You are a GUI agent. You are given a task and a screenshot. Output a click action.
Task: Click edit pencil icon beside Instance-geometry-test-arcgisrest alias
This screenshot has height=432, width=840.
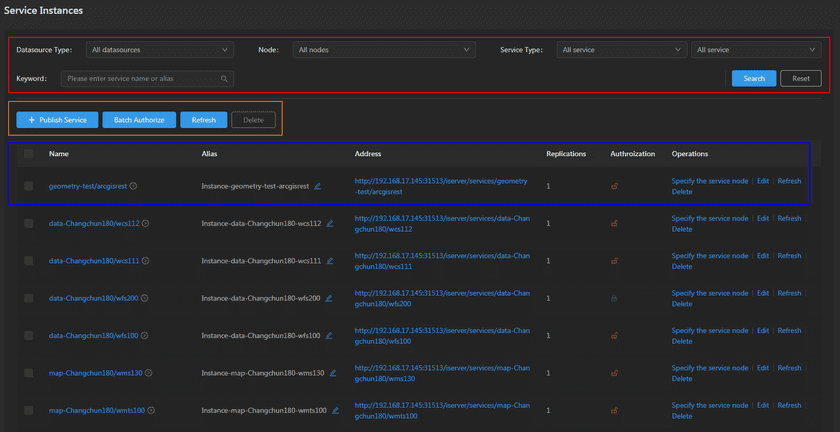pos(318,186)
